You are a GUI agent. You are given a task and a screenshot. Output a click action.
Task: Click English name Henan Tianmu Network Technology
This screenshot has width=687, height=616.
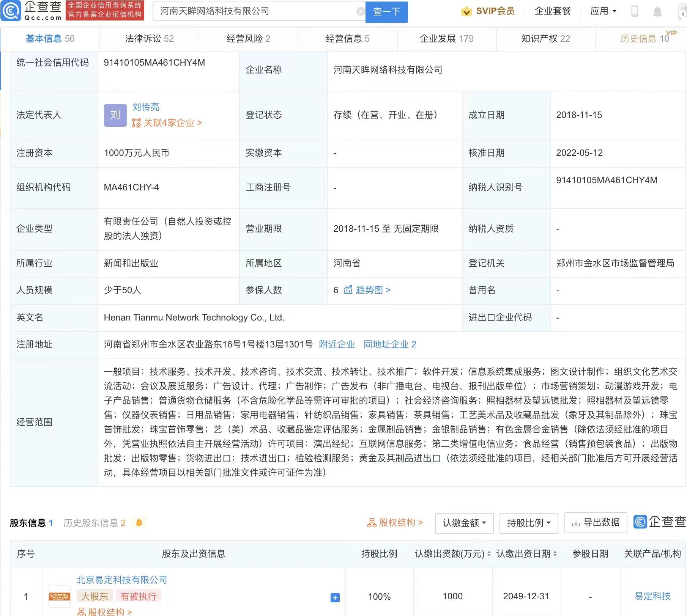(x=194, y=317)
